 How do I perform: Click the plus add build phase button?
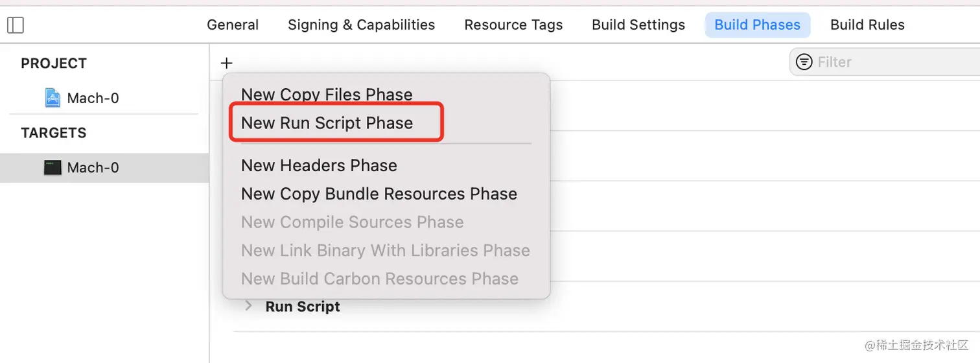point(226,63)
